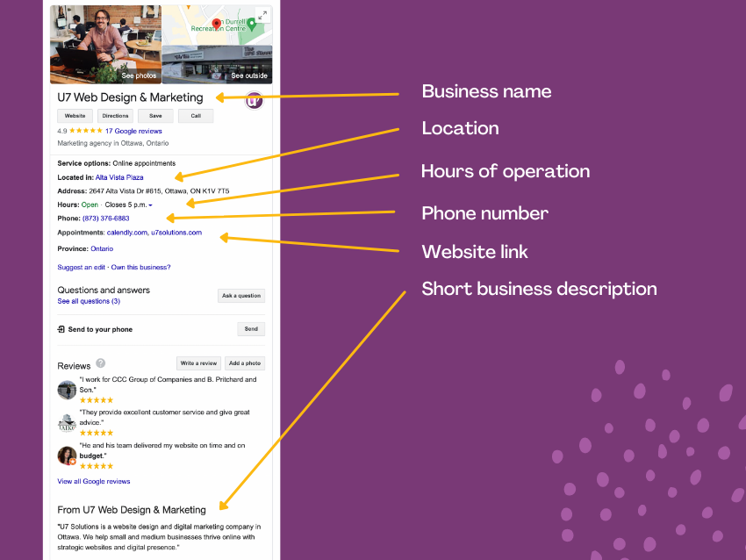Click From U7 Web Design & Marketing heading
The height and width of the screenshot is (560, 746).
point(132,510)
